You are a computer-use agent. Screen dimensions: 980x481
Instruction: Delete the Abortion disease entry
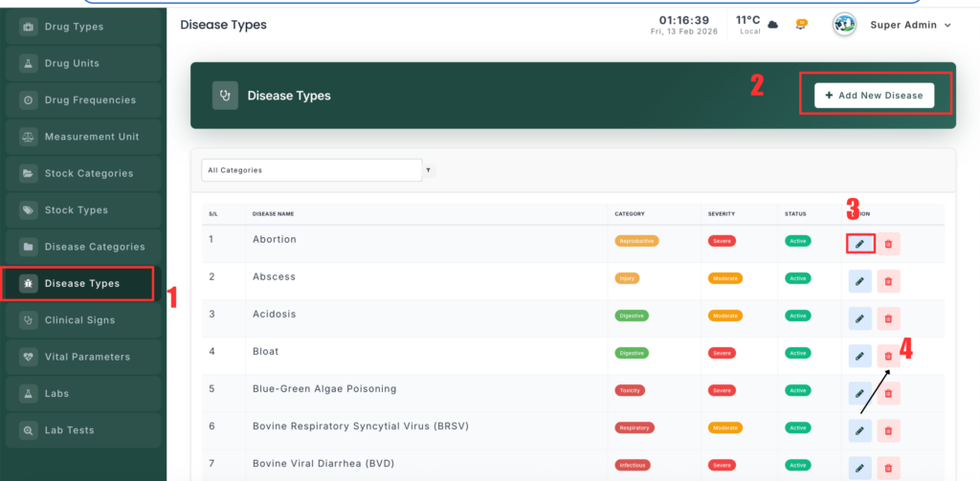click(x=888, y=244)
